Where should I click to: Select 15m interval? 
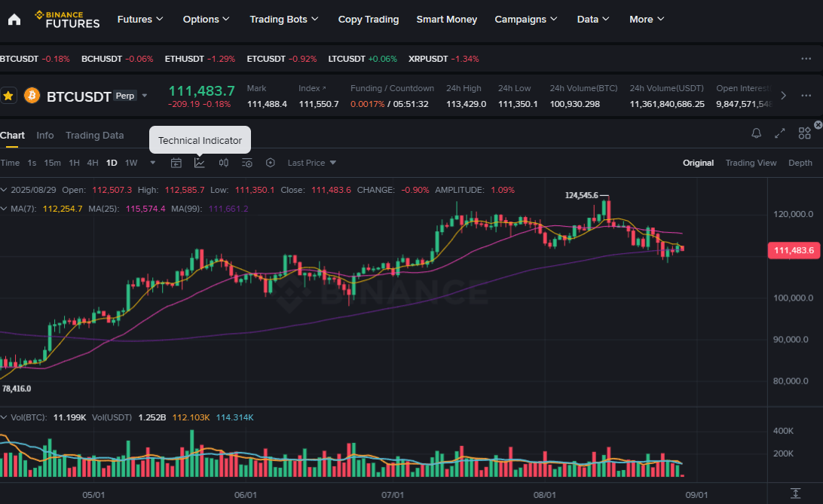coord(52,163)
